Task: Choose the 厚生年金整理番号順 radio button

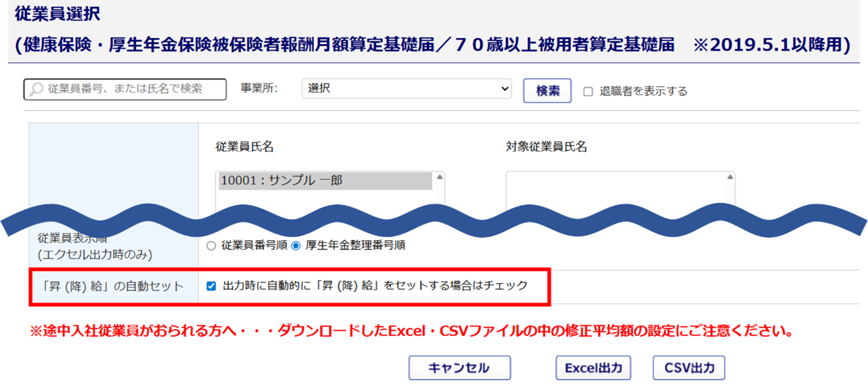Action: tap(296, 246)
